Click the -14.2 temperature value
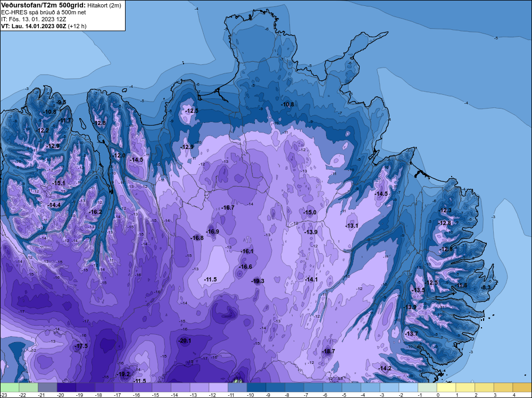The image size is (532, 398). tap(385, 369)
